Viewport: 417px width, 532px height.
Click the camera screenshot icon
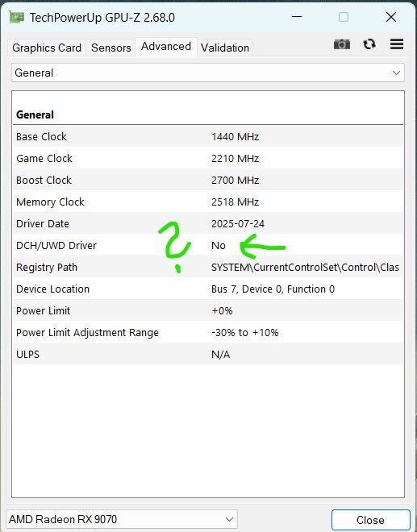[x=342, y=44]
